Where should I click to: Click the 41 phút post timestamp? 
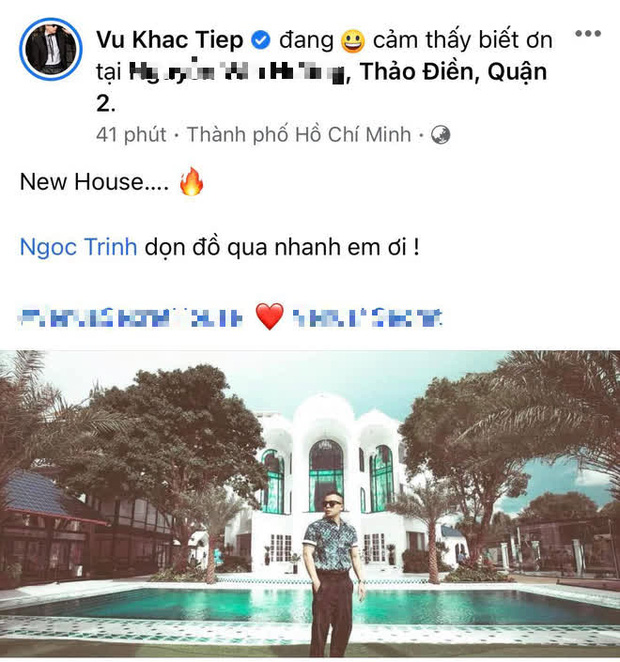pos(131,135)
